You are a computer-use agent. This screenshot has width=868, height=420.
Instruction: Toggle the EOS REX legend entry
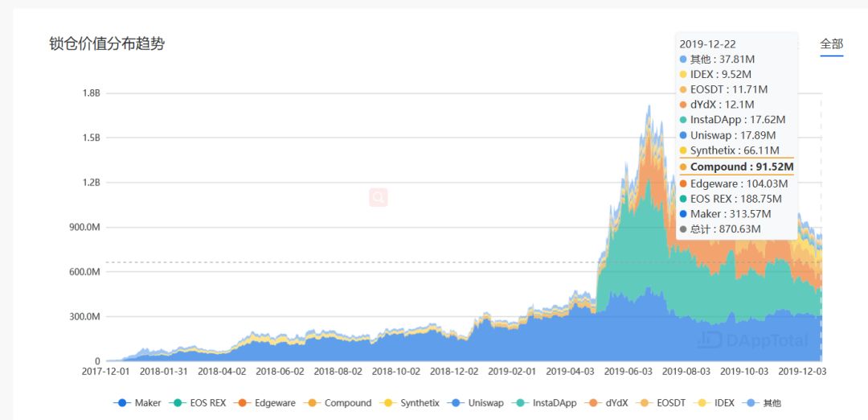tap(198, 403)
